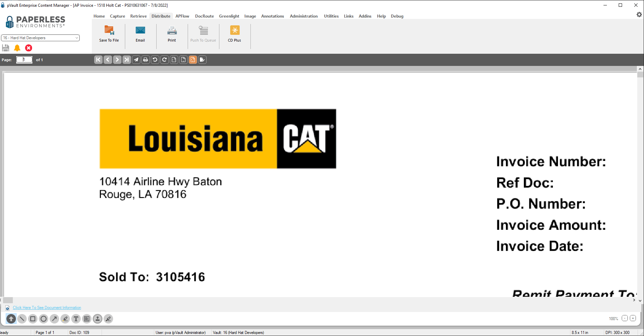Click the fit-to-height page icon
The image size is (644, 336).
[183, 60]
